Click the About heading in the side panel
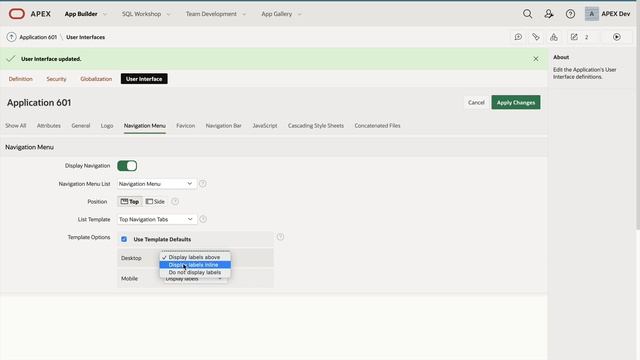Screen dimensions: 640x360 (561, 57)
